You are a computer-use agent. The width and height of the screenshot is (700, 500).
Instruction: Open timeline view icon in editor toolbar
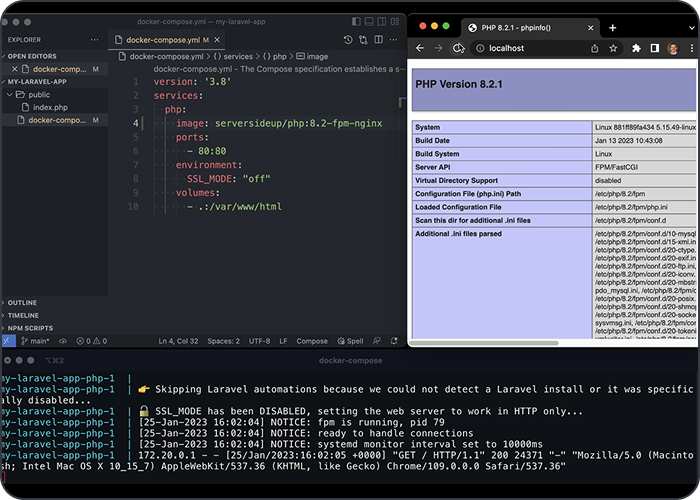pos(349,40)
